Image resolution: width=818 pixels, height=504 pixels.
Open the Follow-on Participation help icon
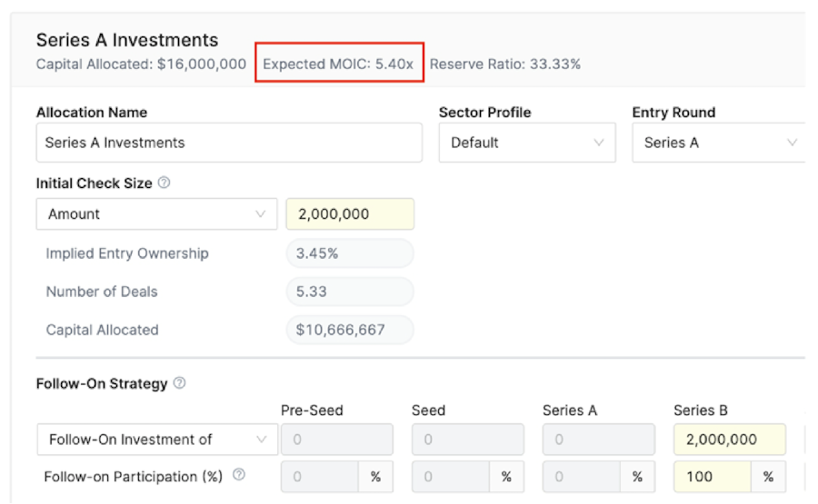(x=239, y=475)
